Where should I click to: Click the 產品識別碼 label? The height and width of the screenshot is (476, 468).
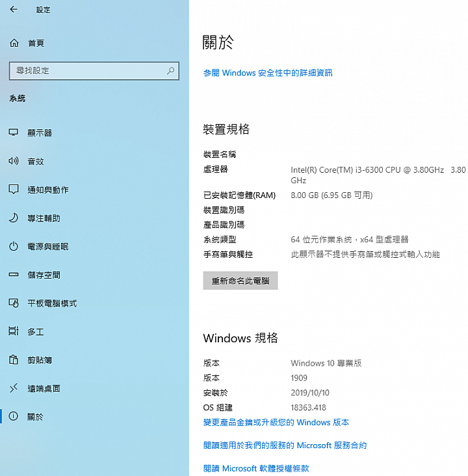point(224,225)
